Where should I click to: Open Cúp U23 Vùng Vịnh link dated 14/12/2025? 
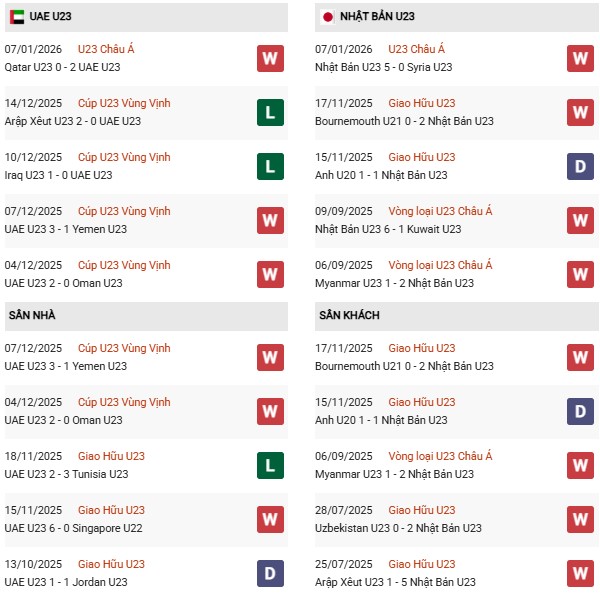tap(124, 103)
